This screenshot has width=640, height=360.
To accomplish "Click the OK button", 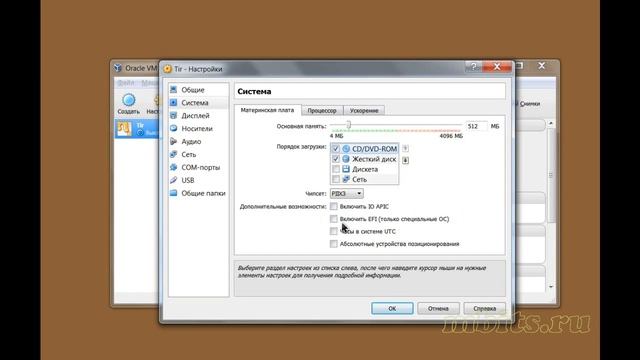I will coord(392,309).
